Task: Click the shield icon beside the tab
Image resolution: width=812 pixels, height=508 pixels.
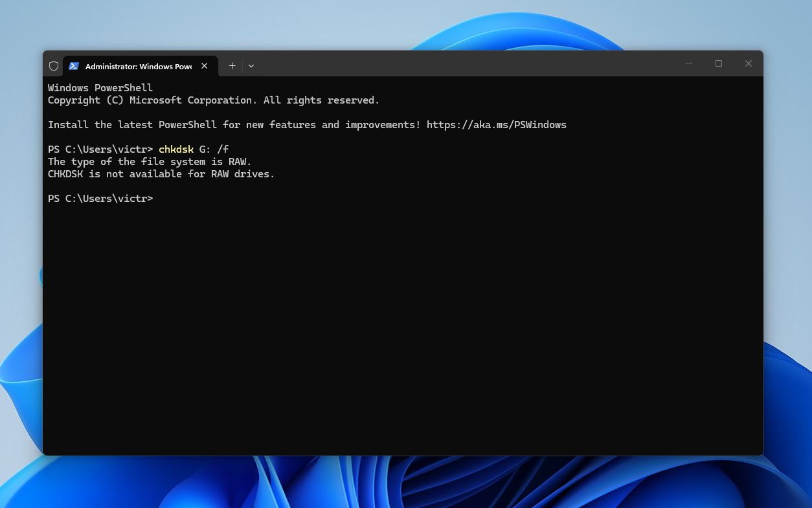Action: pos(54,66)
